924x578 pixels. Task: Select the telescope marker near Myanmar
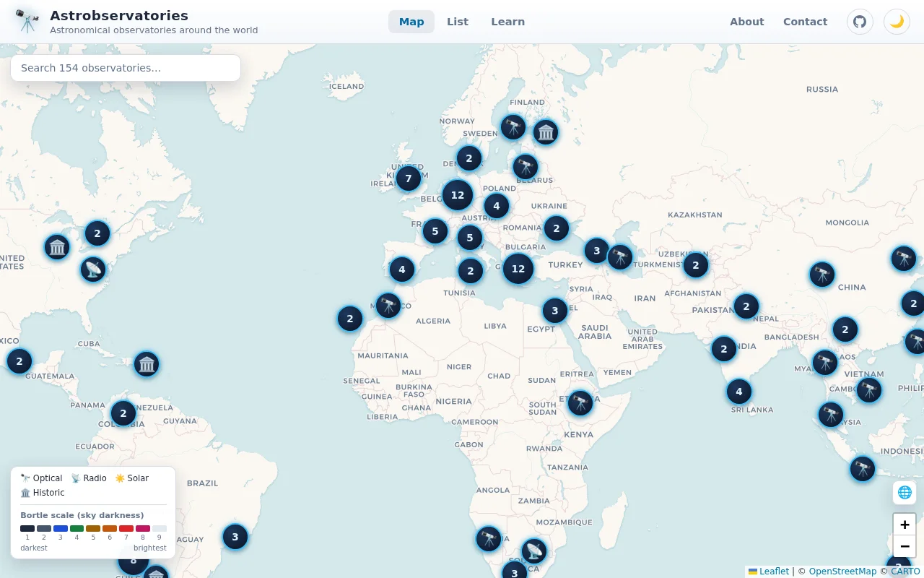point(825,362)
